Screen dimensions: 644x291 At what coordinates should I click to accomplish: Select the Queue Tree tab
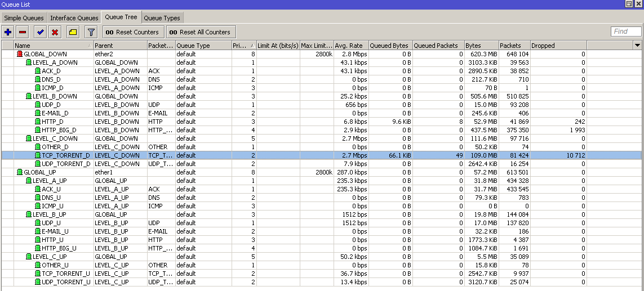pos(121,17)
